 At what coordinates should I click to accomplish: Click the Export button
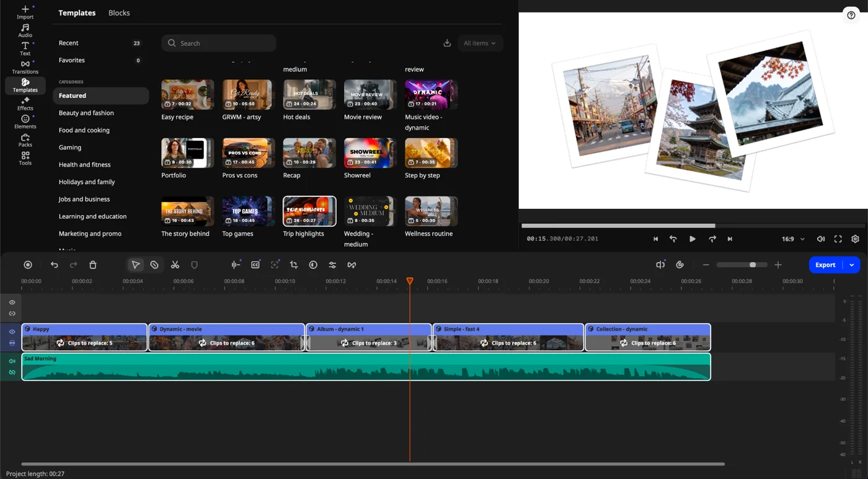(x=825, y=265)
